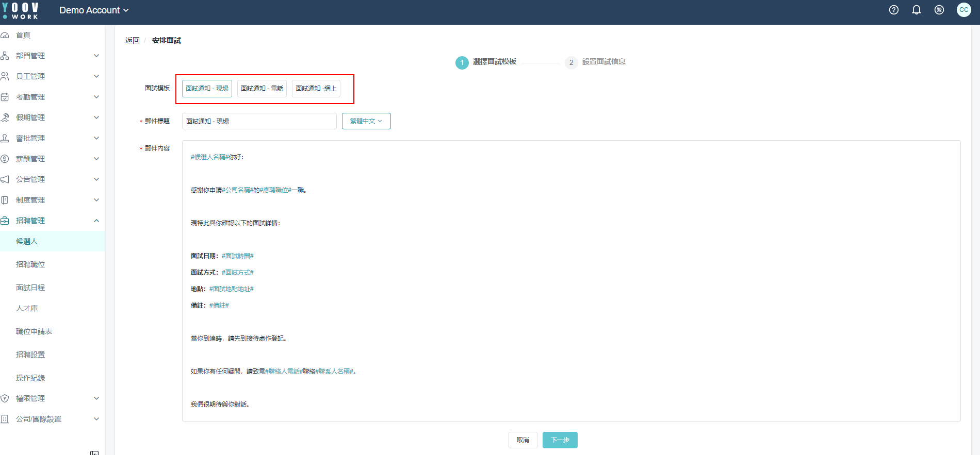Click the 薪酬管理 dollar icon

click(5, 159)
